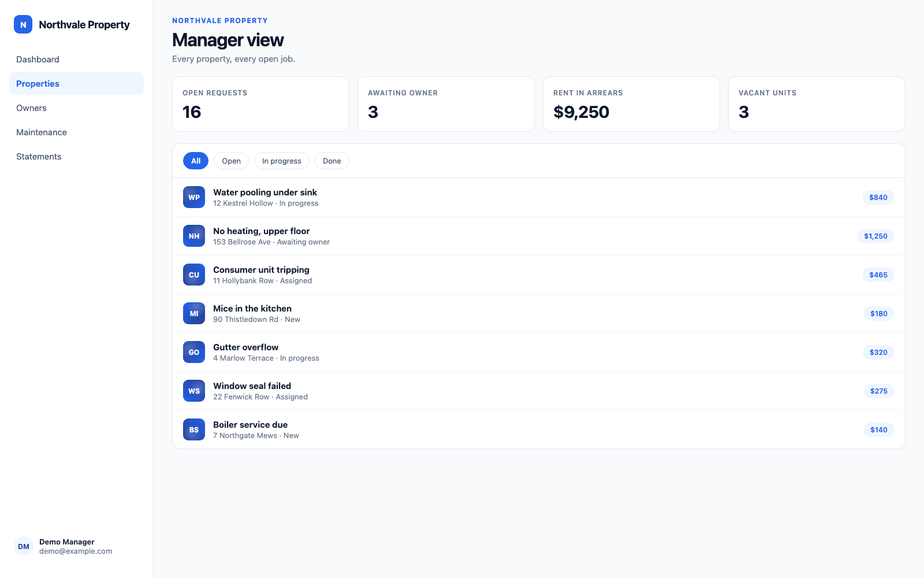Click the $1,250 cost badge
Viewport: 924px width, 578px height.
click(x=875, y=236)
